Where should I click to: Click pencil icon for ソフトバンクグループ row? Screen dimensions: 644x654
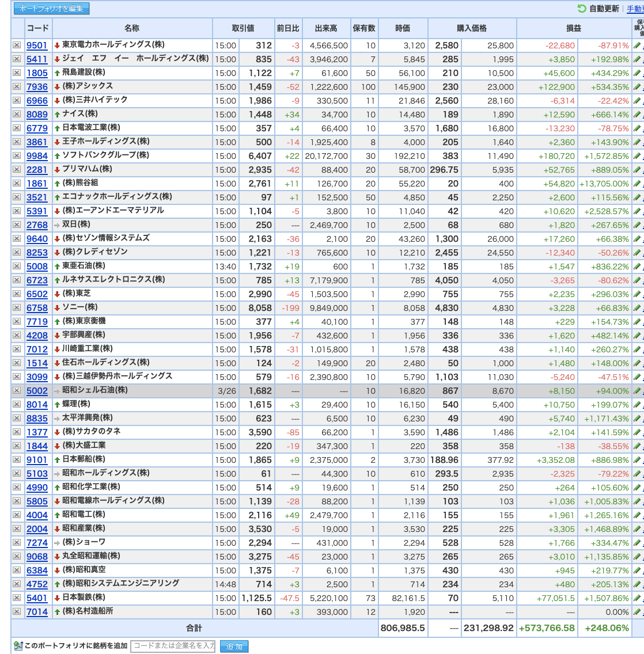pyautogui.click(x=637, y=156)
